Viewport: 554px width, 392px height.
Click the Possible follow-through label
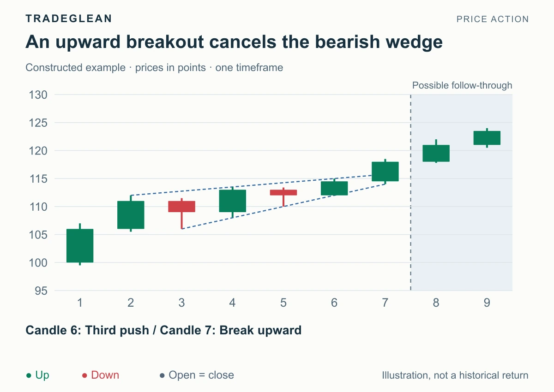pyautogui.click(x=462, y=85)
